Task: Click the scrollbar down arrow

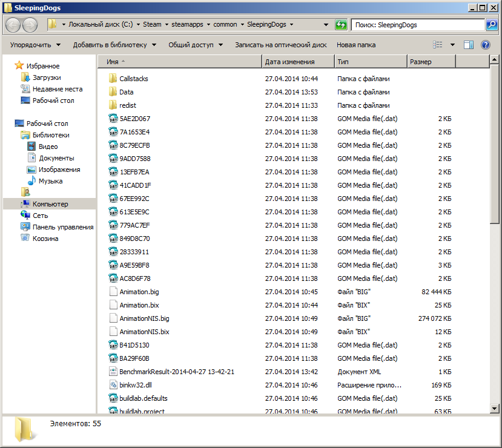Action: (x=494, y=408)
